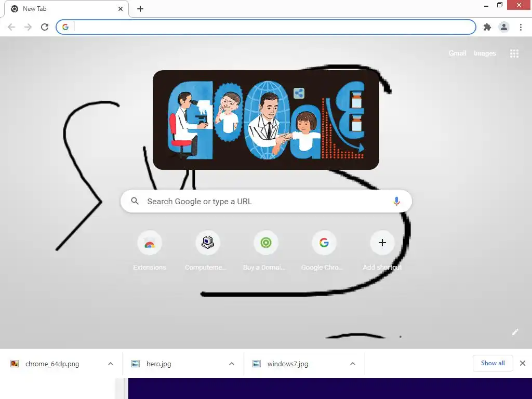532x399 pixels.
Task: Close the downloads bar
Action: point(523,363)
